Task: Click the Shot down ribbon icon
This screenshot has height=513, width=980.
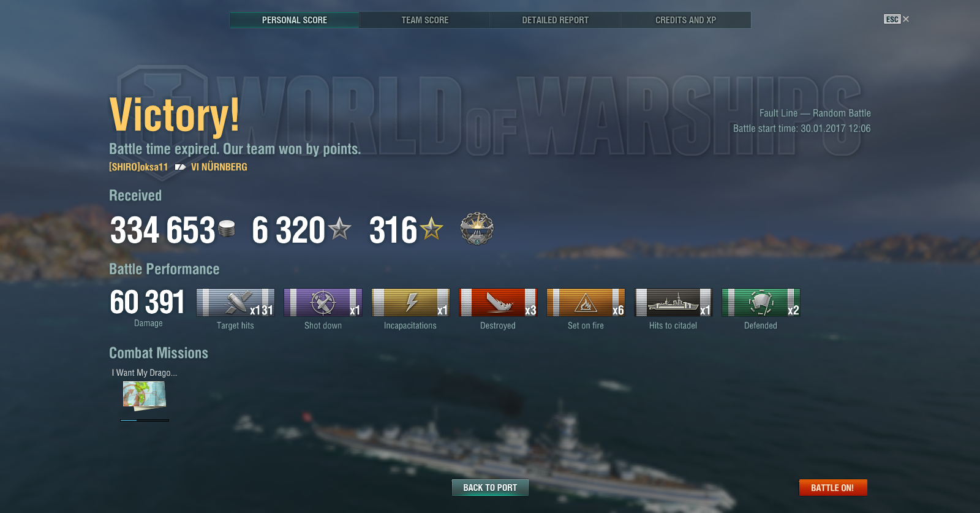Action: (x=323, y=303)
